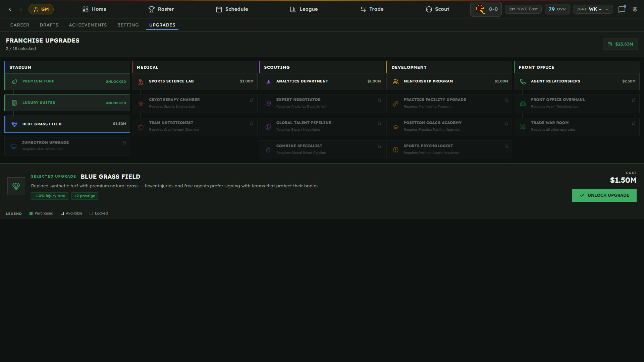This screenshot has width=644, height=362.
Task: Select the Expert Negotiator upgrade card
Action: pyautogui.click(x=322, y=104)
